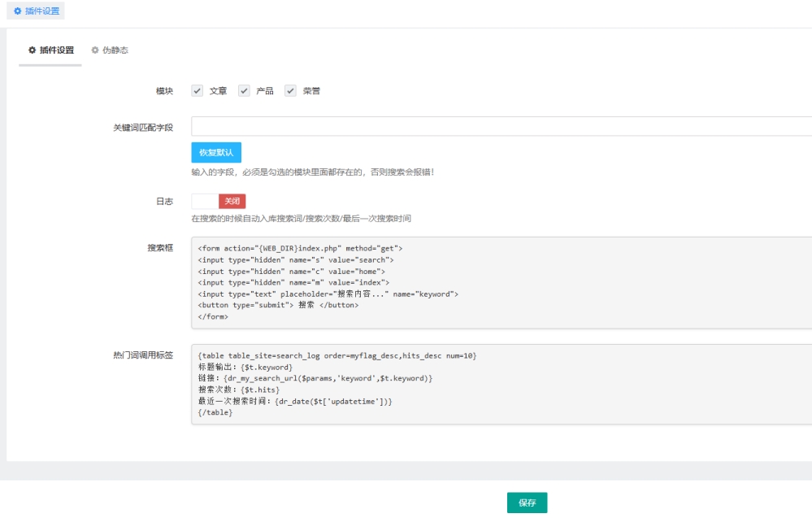
Task: Click the white handle of the 日志 switch
Action: 205,201
